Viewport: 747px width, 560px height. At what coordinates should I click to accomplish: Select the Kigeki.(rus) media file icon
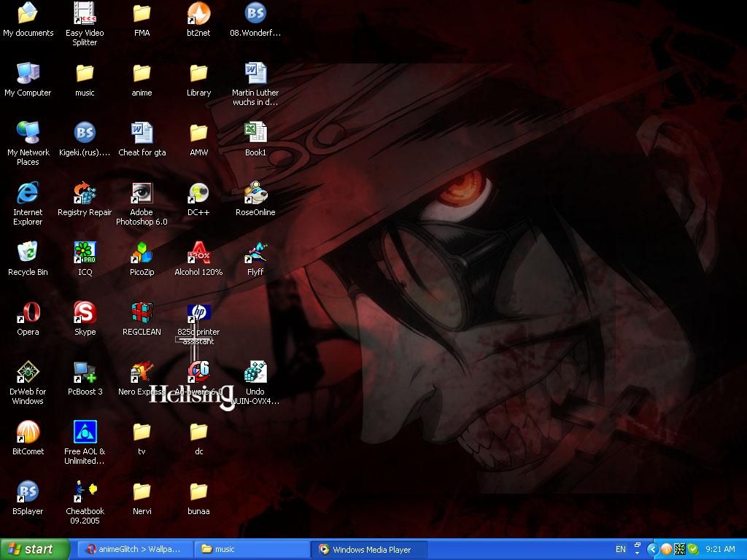85,133
